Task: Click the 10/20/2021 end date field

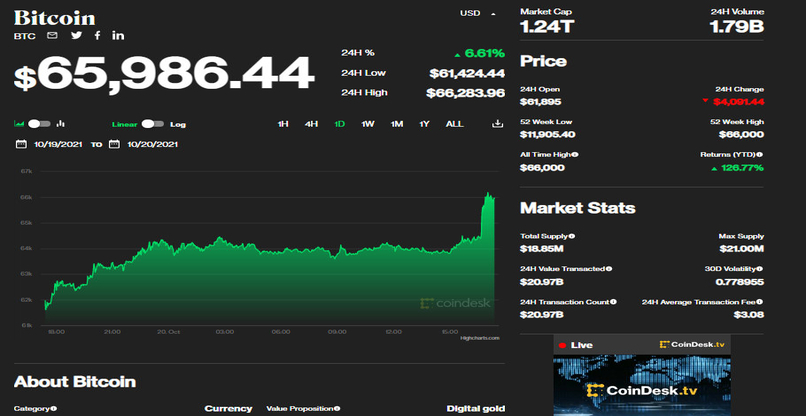Action: 151,144
